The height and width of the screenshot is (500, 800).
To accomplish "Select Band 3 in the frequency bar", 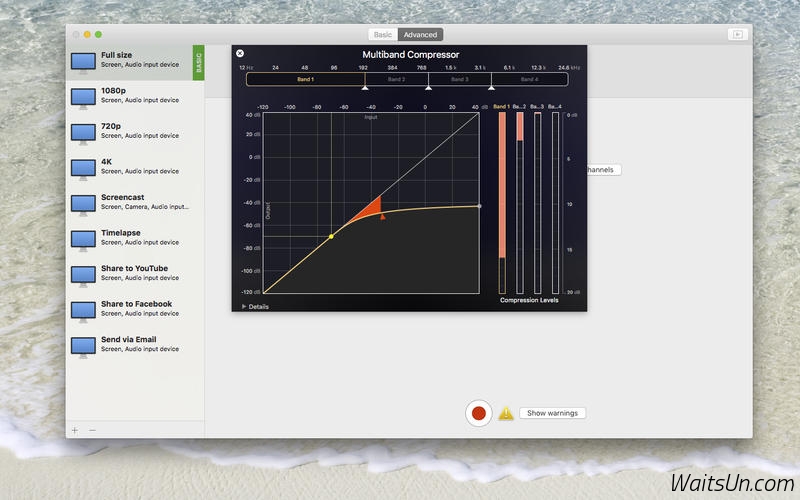I will pos(459,79).
